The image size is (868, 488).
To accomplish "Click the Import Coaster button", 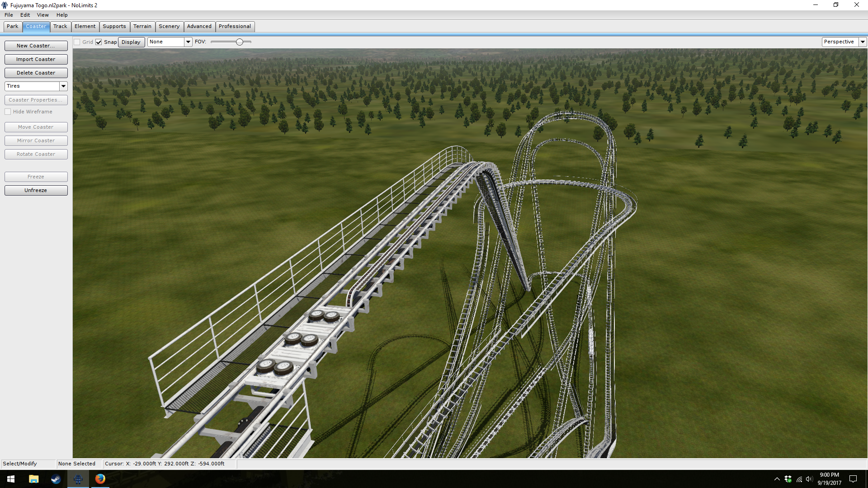I will click(36, 59).
